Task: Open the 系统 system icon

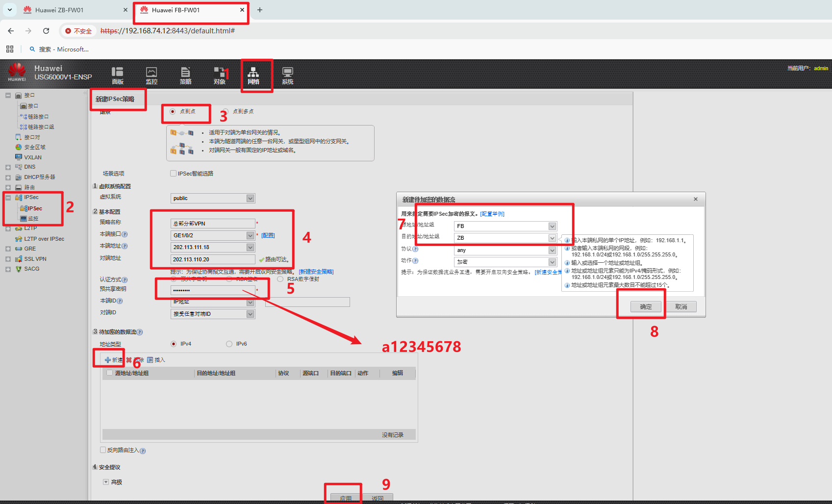Action: coord(287,75)
